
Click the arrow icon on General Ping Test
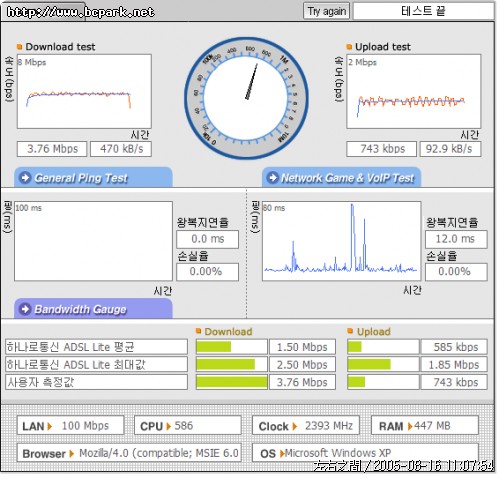click(x=25, y=177)
